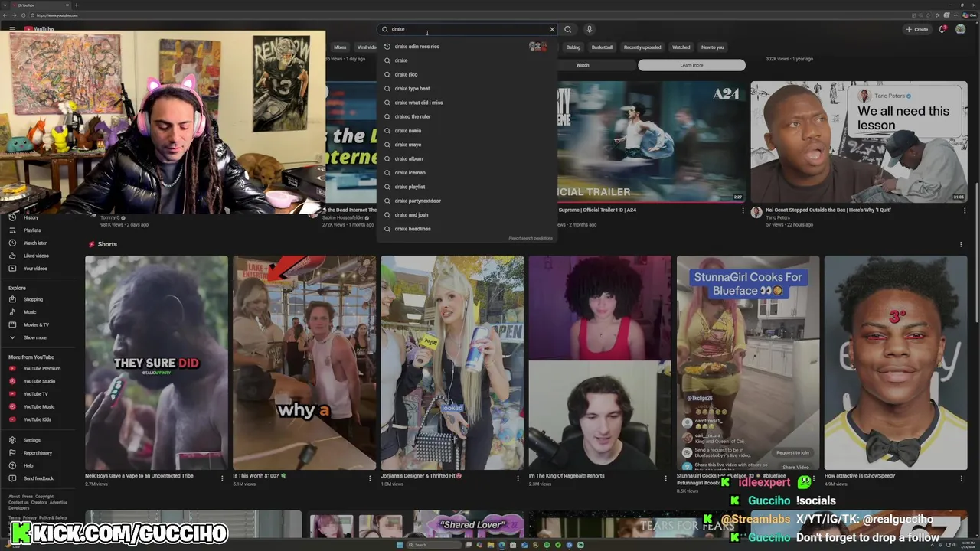Pick suggestion 'drake adin ross rico'

click(467, 47)
